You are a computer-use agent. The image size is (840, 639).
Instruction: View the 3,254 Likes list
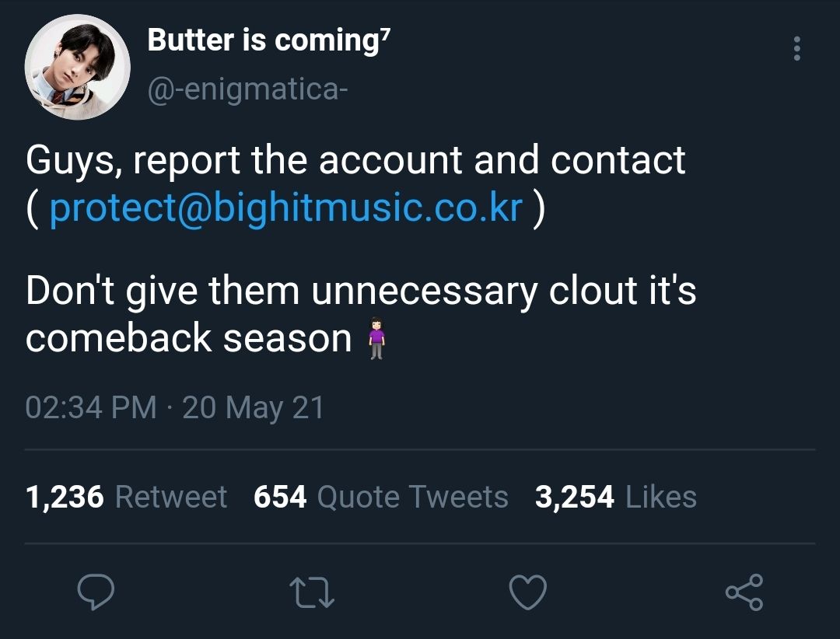coord(616,497)
